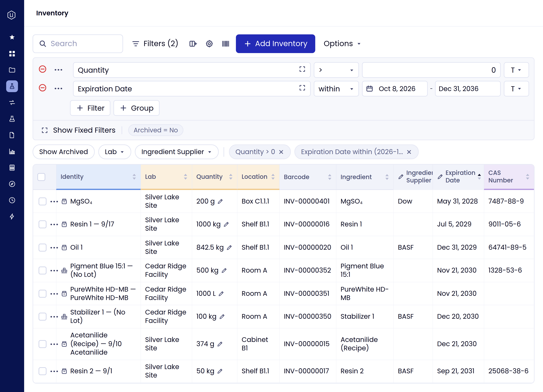Sort by the Expiration Date column header
This screenshot has height=392, width=543.
458,177
